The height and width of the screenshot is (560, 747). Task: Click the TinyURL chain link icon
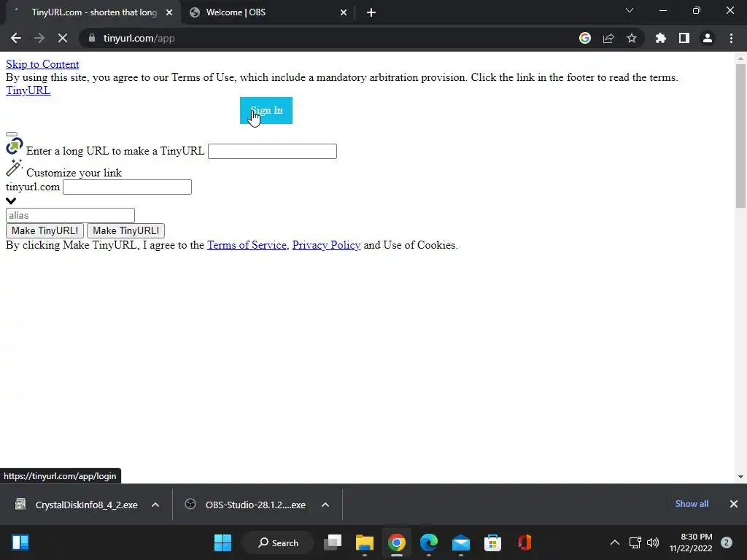[15, 147]
